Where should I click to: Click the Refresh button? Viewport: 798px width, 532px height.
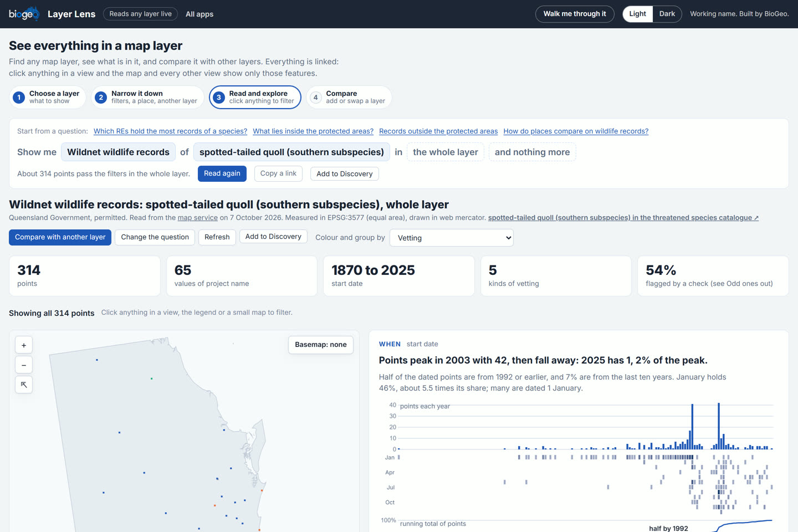(x=217, y=237)
